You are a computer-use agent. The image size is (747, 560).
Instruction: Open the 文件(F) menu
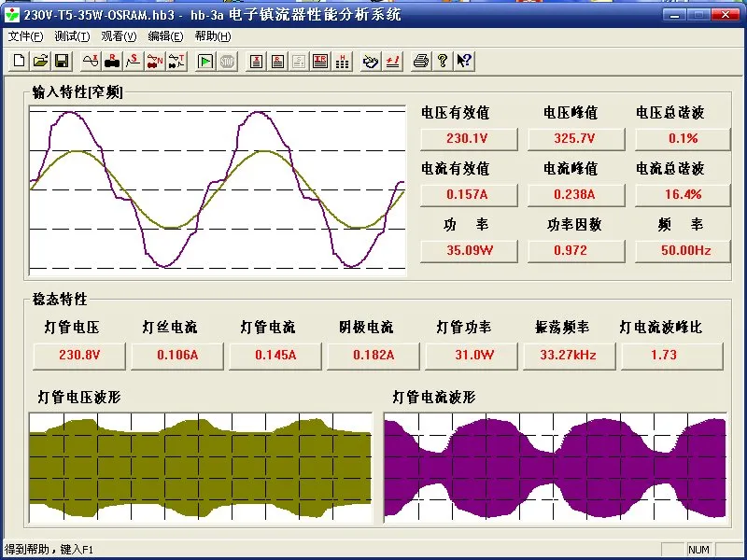pyautogui.click(x=25, y=36)
